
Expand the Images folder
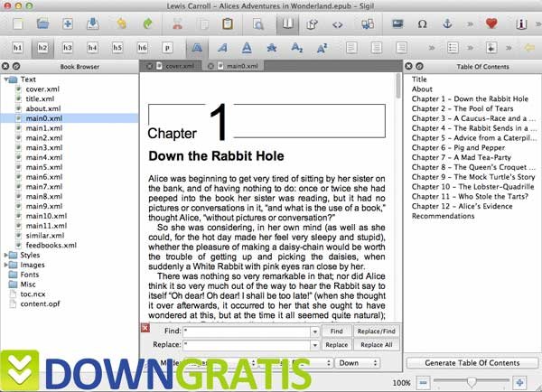tap(5, 265)
